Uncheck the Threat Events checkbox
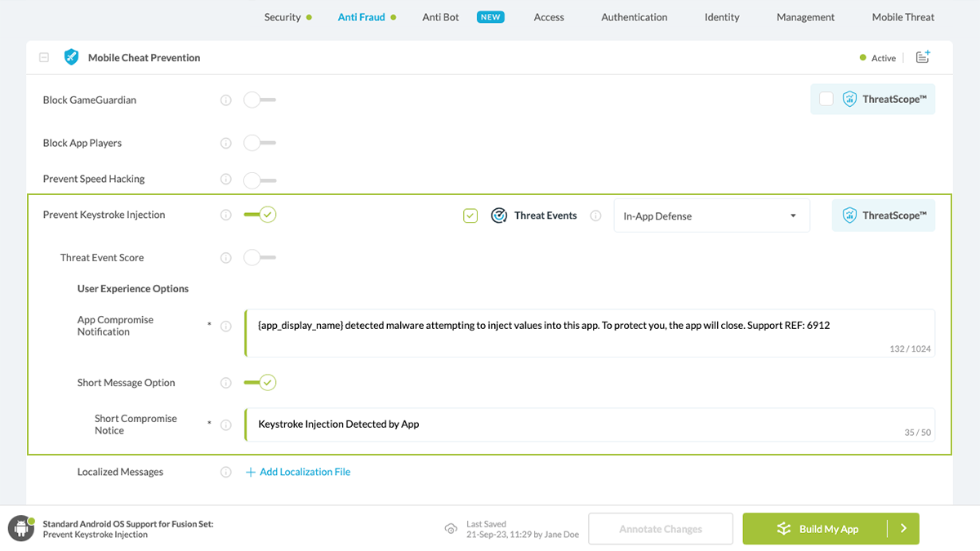This screenshot has width=980, height=551. (x=470, y=216)
